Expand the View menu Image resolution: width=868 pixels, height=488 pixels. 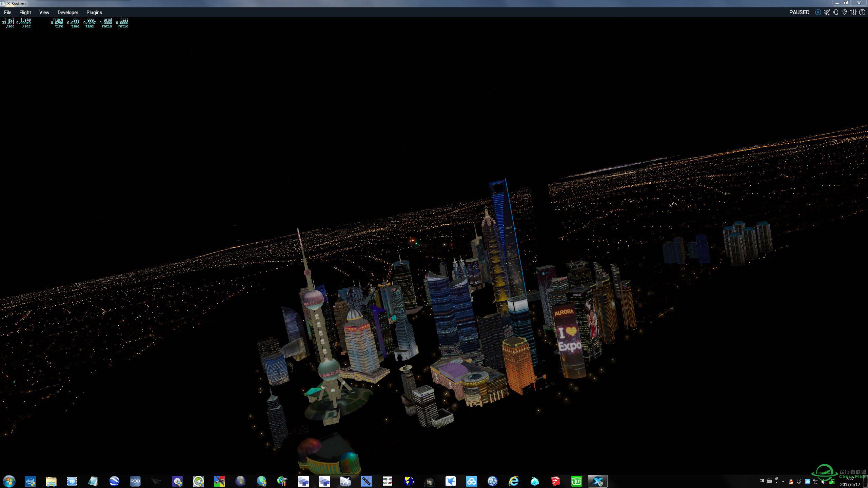tap(44, 12)
